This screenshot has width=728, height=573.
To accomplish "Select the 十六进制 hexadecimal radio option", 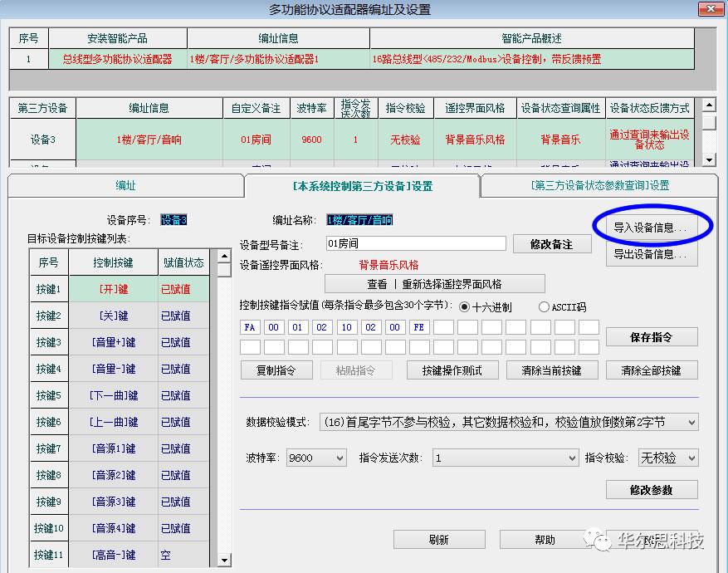I will 464,307.
